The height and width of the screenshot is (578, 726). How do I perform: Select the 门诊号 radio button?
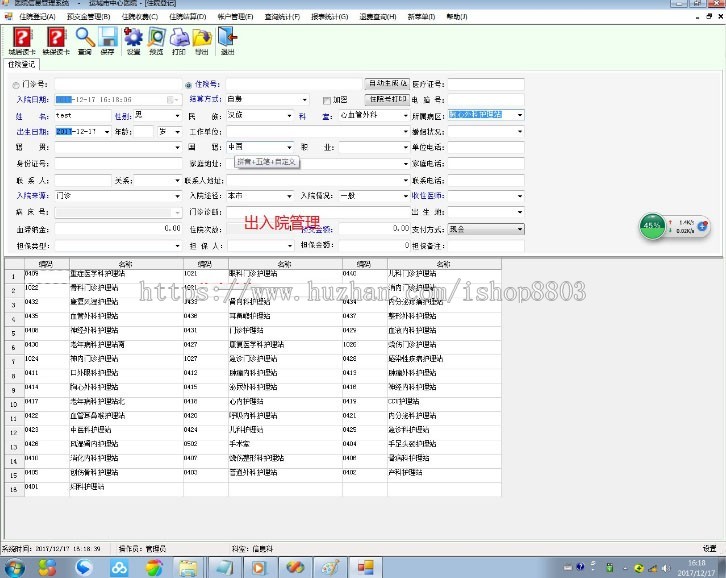[x=15, y=85]
